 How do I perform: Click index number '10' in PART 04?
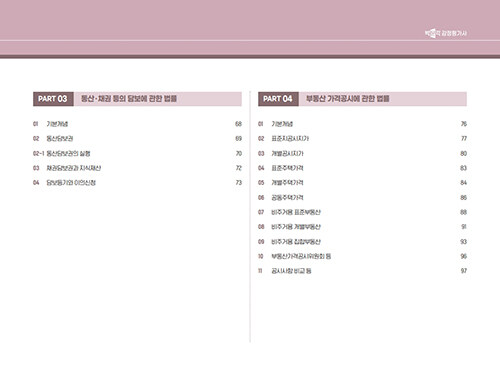pos(260,256)
